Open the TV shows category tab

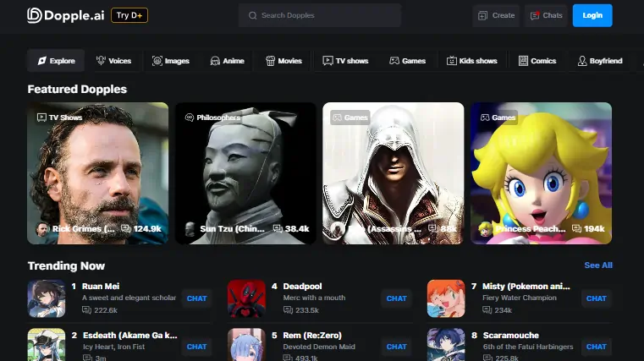click(x=345, y=61)
